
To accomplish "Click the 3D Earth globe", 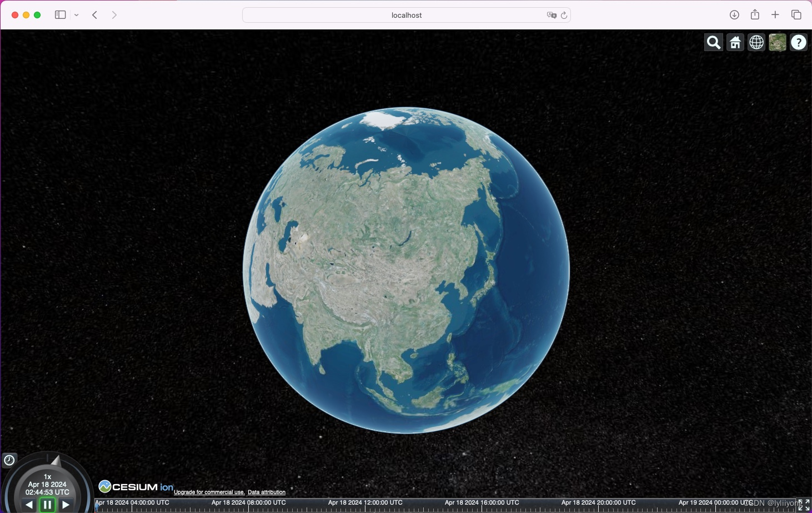I will pyautogui.click(x=406, y=270).
